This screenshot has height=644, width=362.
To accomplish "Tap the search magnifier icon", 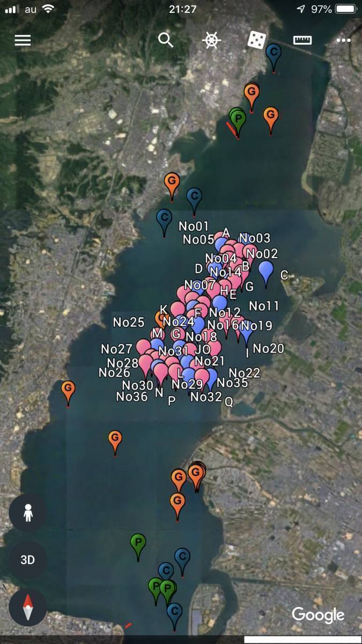I will tap(166, 40).
